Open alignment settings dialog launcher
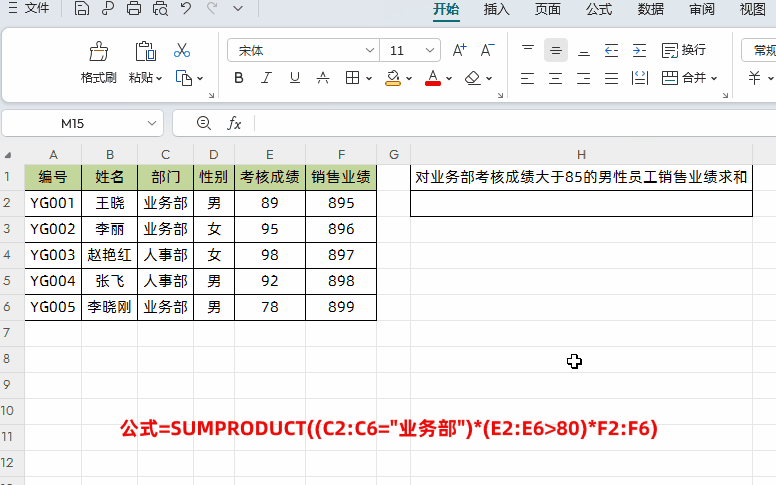This screenshot has height=485, width=776. 726,95
